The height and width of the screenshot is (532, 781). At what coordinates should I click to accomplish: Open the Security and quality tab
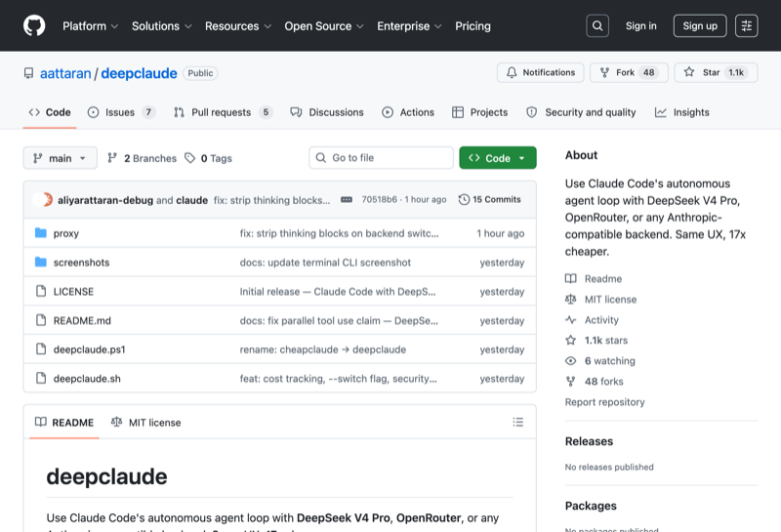(x=581, y=112)
